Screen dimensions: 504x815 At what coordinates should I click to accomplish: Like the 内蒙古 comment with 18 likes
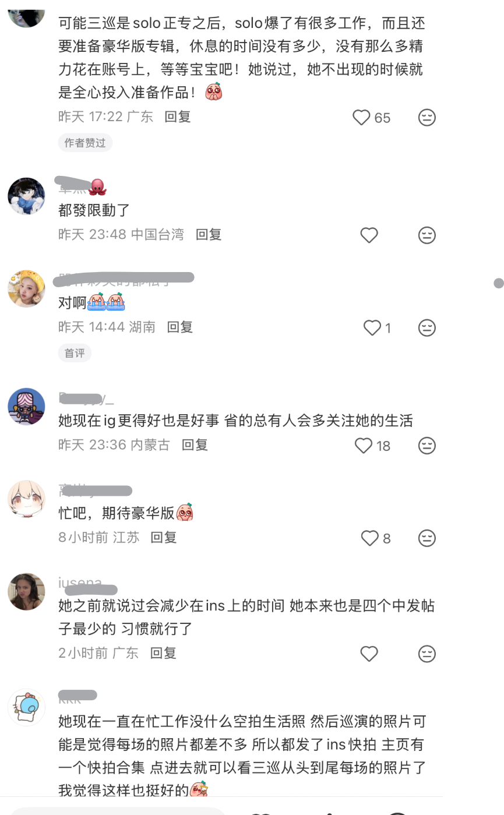(364, 446)
